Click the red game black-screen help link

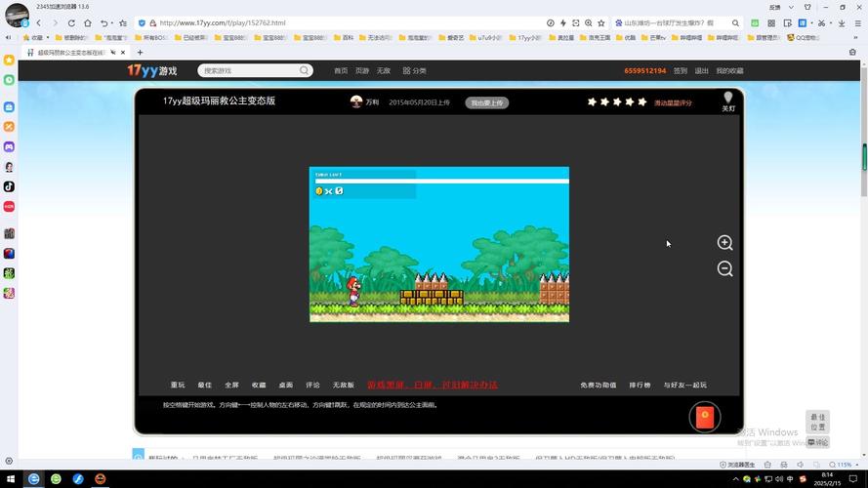click(433, 386)
